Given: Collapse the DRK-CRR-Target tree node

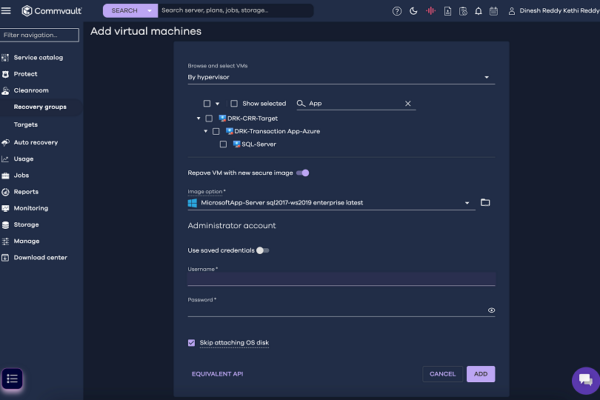Looking at the screenshot, I should point(198,118).
